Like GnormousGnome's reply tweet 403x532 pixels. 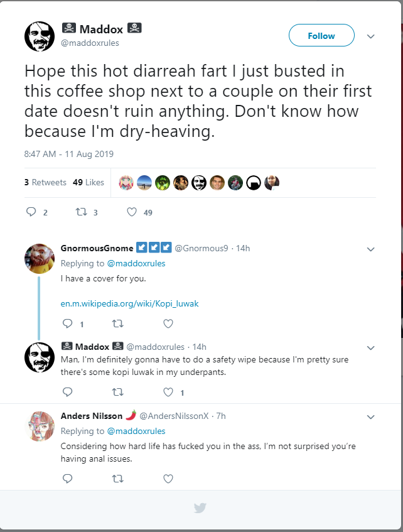(168, 324)
